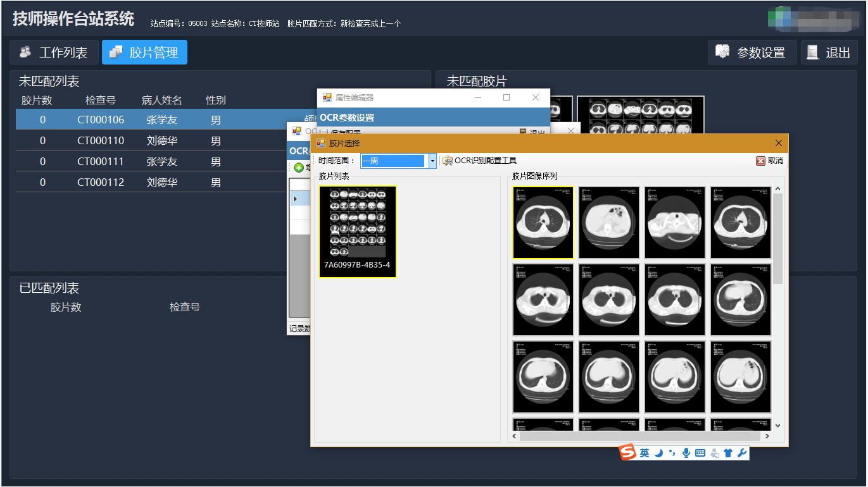Open the 工作列表 tab
868x487 pixels.
53,52
